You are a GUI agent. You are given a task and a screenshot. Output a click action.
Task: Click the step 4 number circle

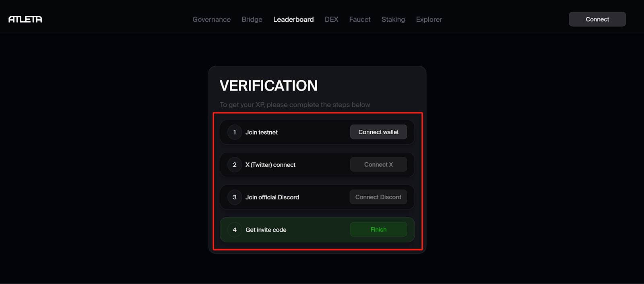coord(235,230)
